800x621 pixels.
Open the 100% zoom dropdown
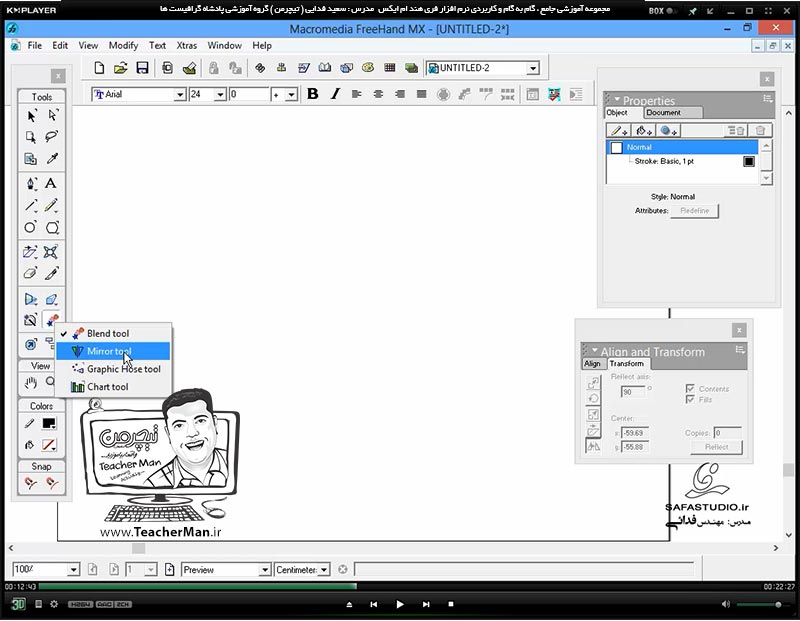[73, 569]
